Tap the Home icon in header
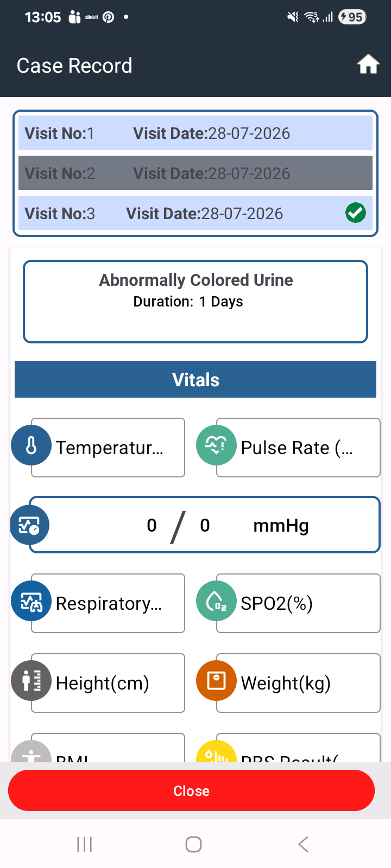Viewport: 391px width, 868px height. 368,65
